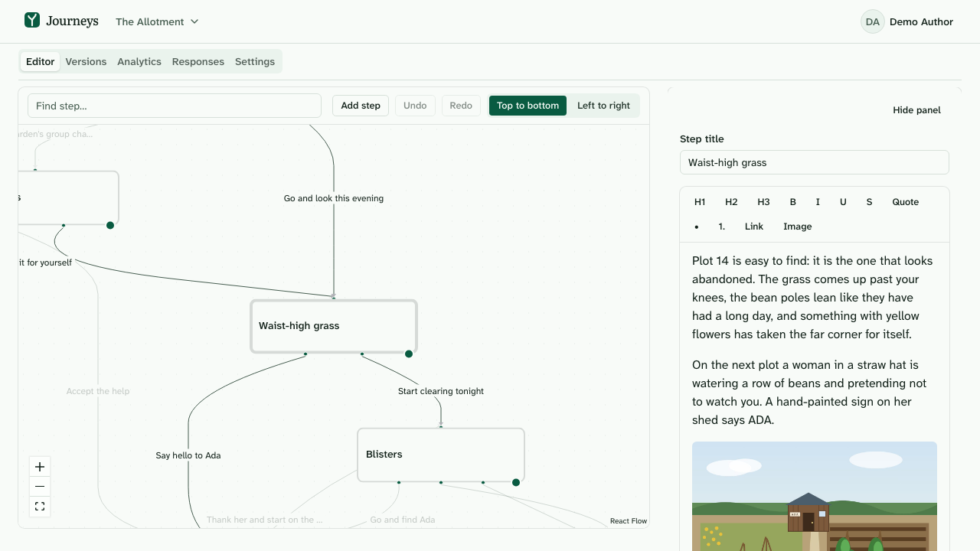Apply H1 heading format
This screenshot has height=551, width=980.
(700, 202)
